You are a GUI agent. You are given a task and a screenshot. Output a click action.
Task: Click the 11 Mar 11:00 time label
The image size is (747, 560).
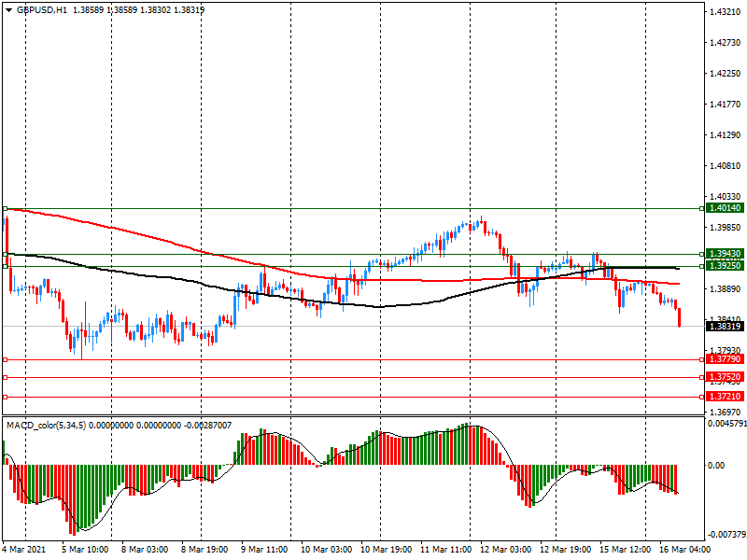click(446, 550)
